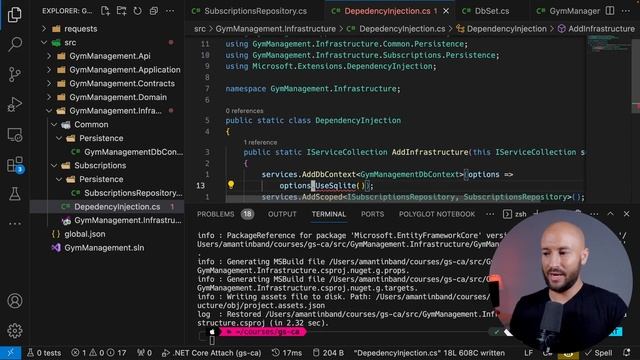Refresh the Explorer tree

pos(138,11)
